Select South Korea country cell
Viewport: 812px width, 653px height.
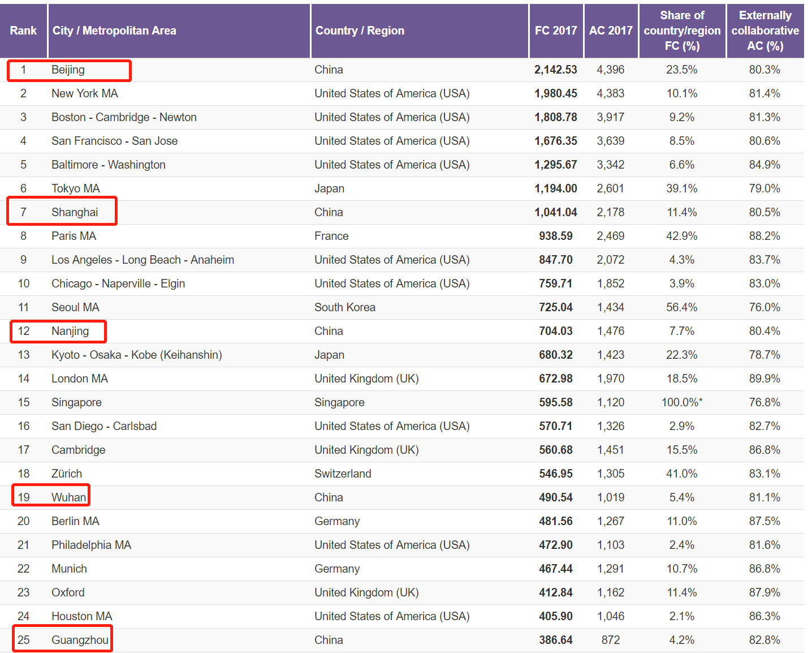point(345,307)
